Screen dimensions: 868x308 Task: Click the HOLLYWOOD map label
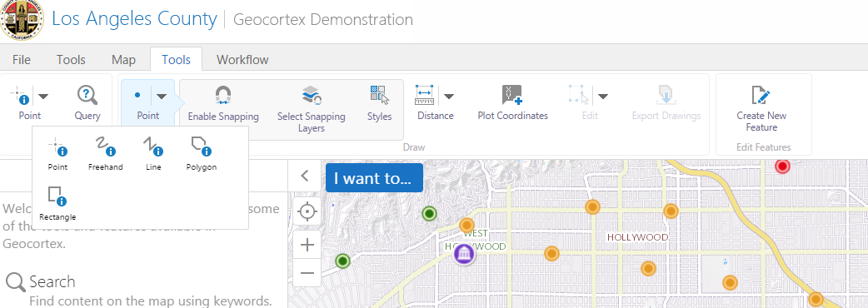[x=638, y=237]
